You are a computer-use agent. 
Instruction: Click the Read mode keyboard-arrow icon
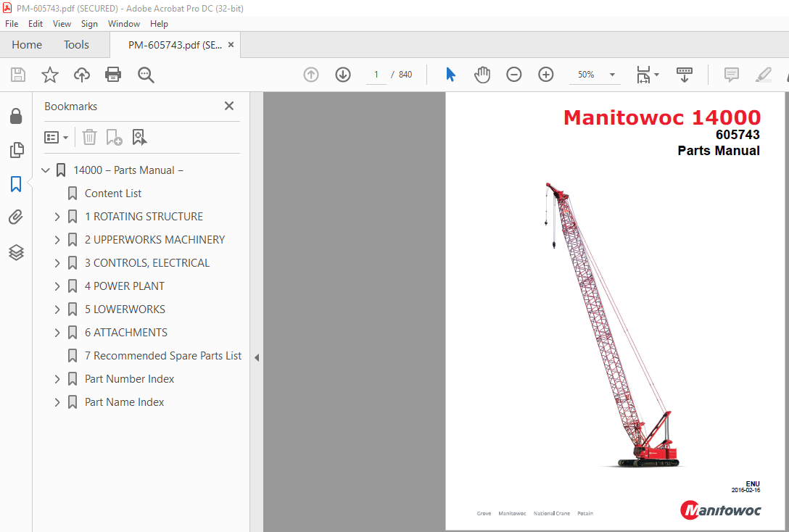685,75
